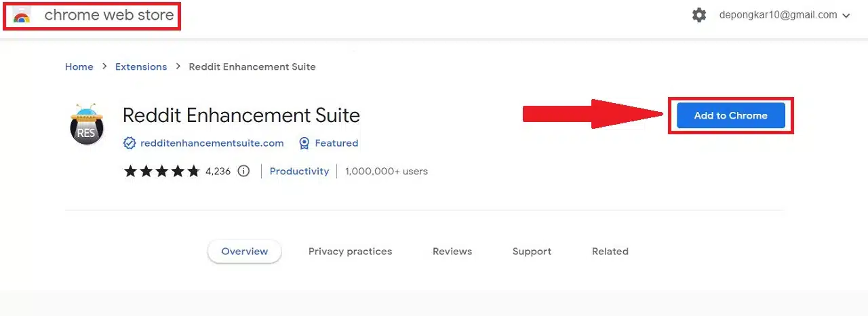This screenshot has height=316, width=868.
Task: Click the 'chrome web store' title text
Action: 109,15
